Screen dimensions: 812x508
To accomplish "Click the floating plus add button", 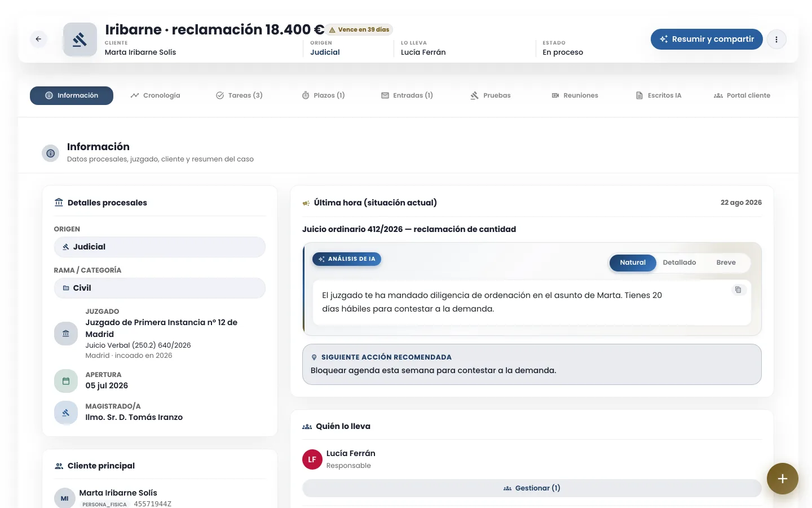I will click(x=783, y=479).
